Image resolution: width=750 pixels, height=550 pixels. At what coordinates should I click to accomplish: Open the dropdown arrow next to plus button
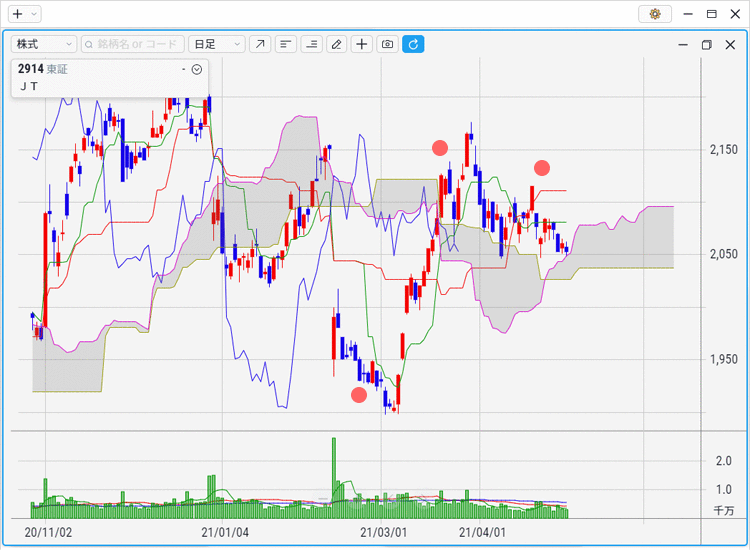click(x=34, y=14)
